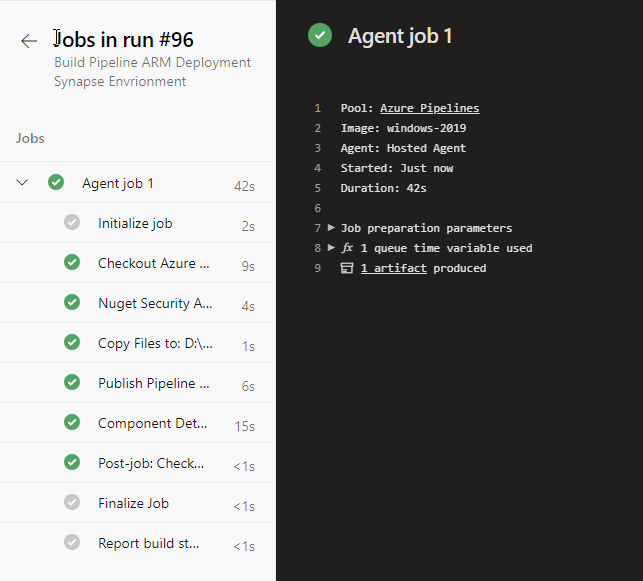643x581 pixels.
Task: Click the large green check in the log header
Action: pyautogui.click(x=320, y=36)
